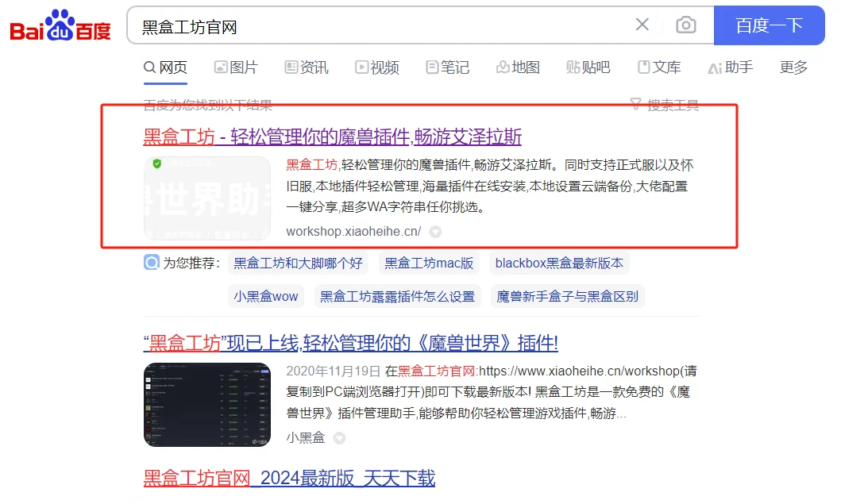The height and width of the screenshot is (504, 841).
Task: Search suggestion 魔兽新手盒子与黑盒区别
Action: [x=568, y=297]
